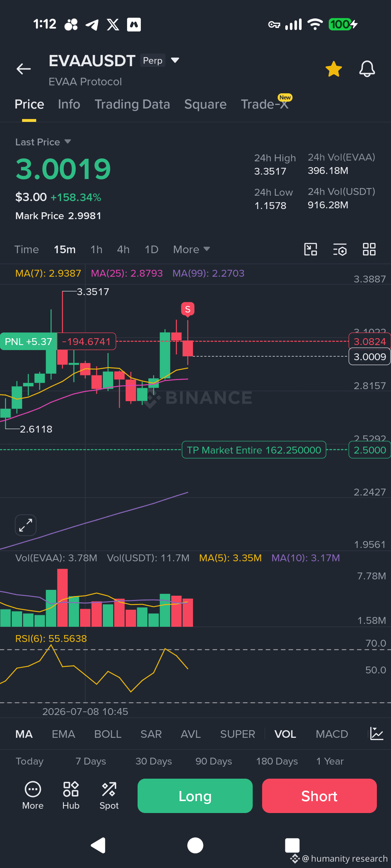Select the 30 Days range

click(154, 761)
